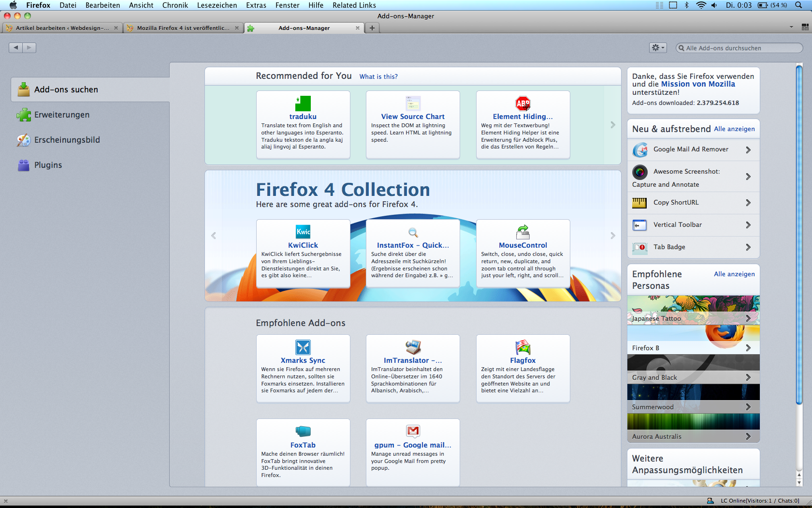Click the Wi-Fi icon in menu bar
812x508 pixels.
click(x=701, y=5)
